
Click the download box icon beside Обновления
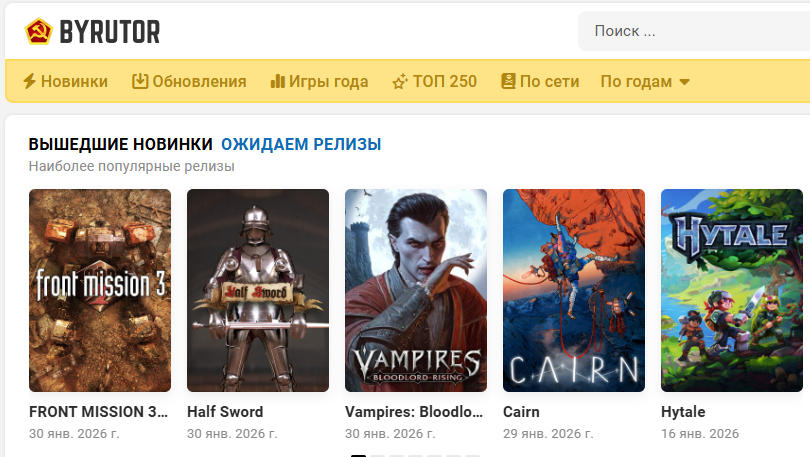(x=140, y=81)
